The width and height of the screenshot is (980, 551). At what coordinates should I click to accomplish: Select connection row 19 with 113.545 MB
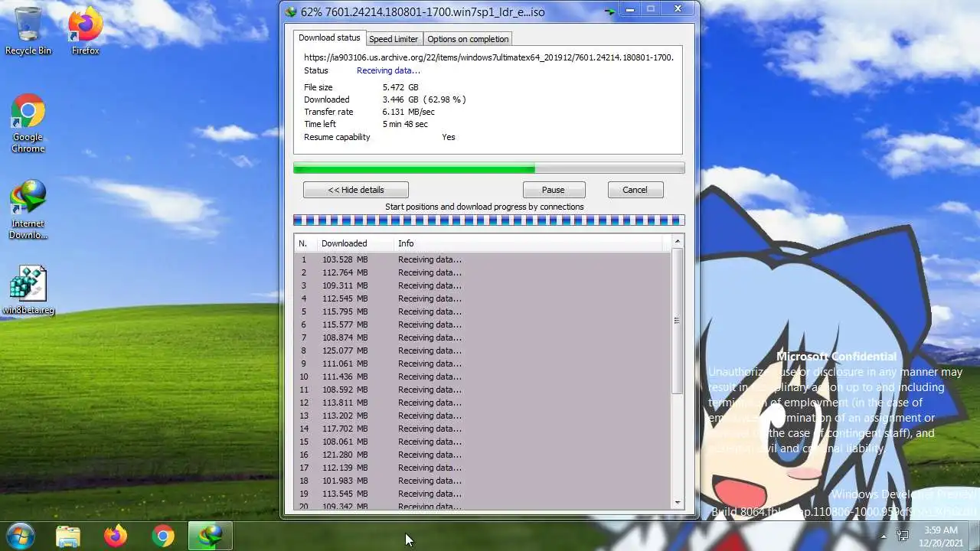482,494
